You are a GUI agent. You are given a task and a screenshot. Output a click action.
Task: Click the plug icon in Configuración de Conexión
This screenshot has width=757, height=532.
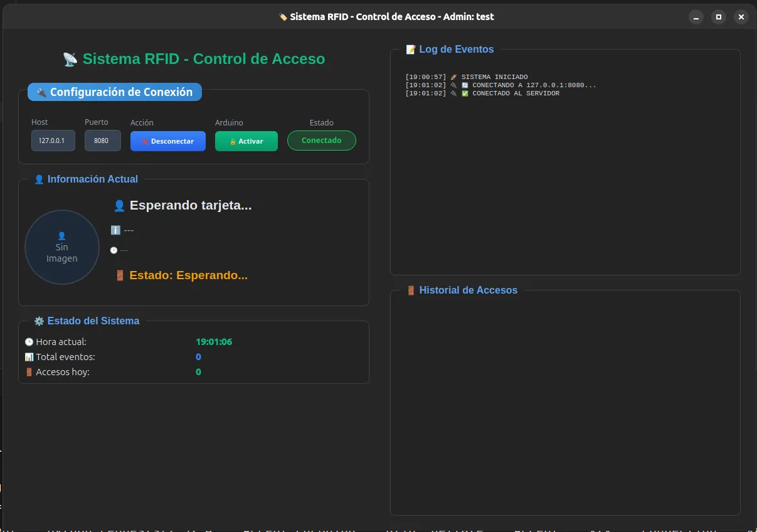tap(42, 92)
